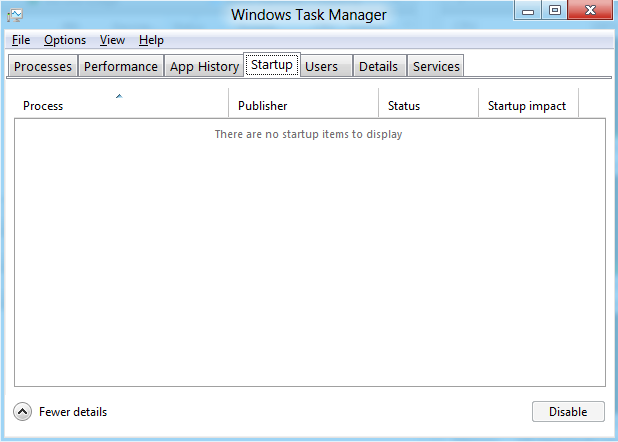Switch to the Details tab

[x=379, y=66]
